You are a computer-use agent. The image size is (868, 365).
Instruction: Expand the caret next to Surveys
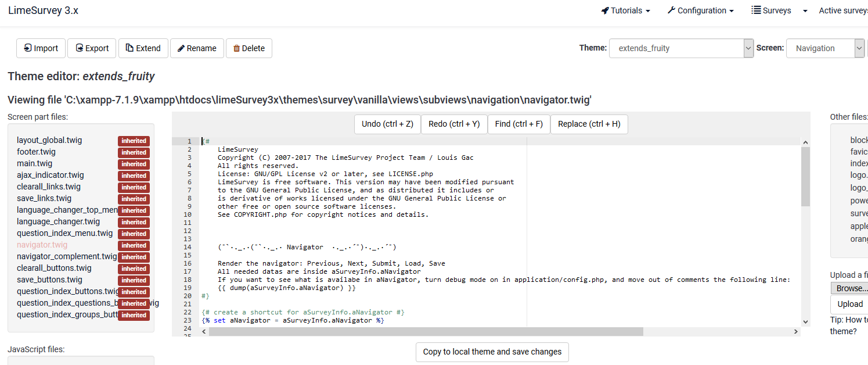[805, 10]
